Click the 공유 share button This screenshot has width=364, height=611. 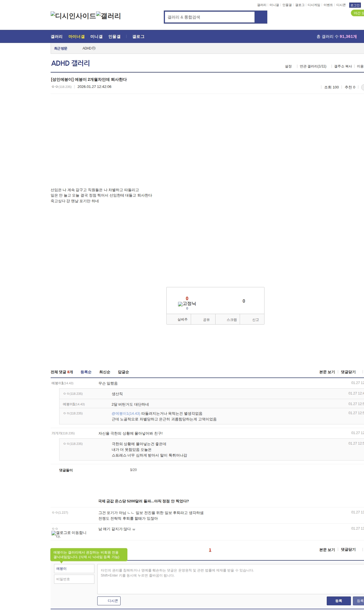click(x=203, y=319)
